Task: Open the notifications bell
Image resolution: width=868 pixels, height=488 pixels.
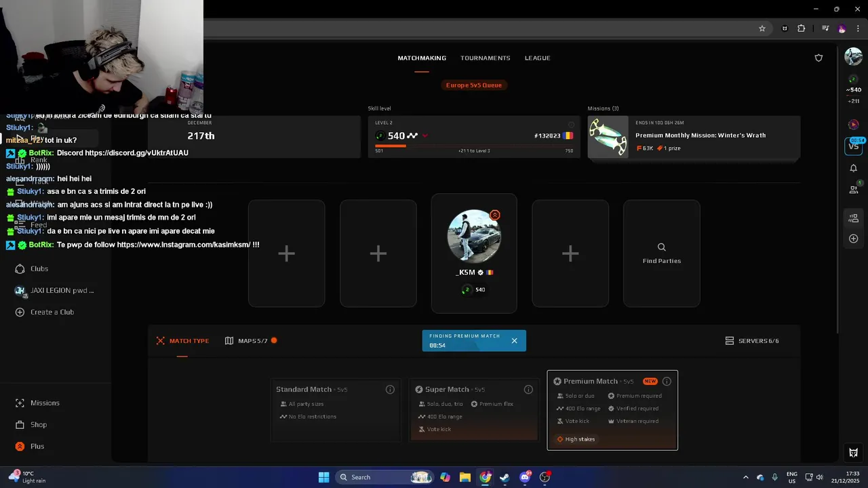Action: [853, 168]
